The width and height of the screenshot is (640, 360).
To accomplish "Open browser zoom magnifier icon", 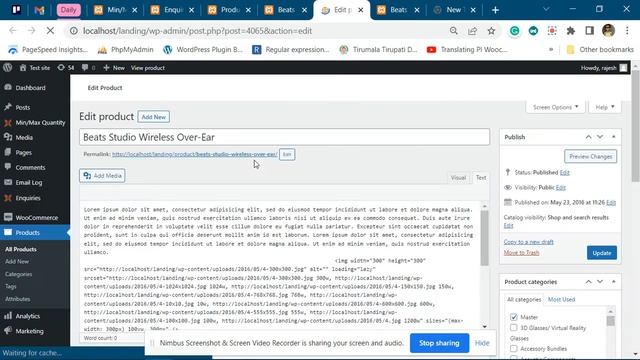I will (453, 31).
